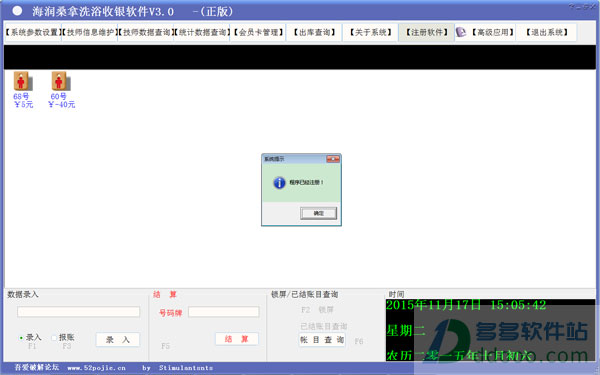Click the red 结算 button
Viewport: 600px width, 375px height.
[236, 339]
